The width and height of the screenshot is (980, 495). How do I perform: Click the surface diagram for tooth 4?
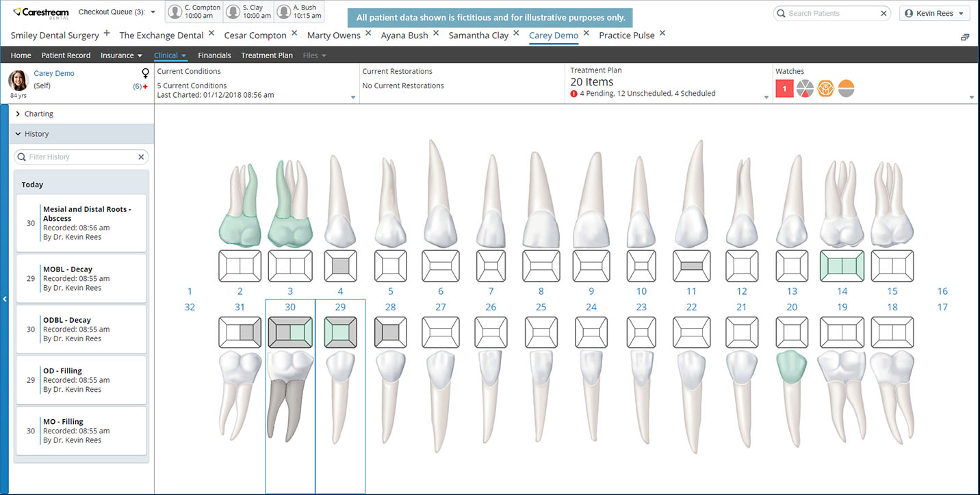pyautogui.click(x=340, y=266)
